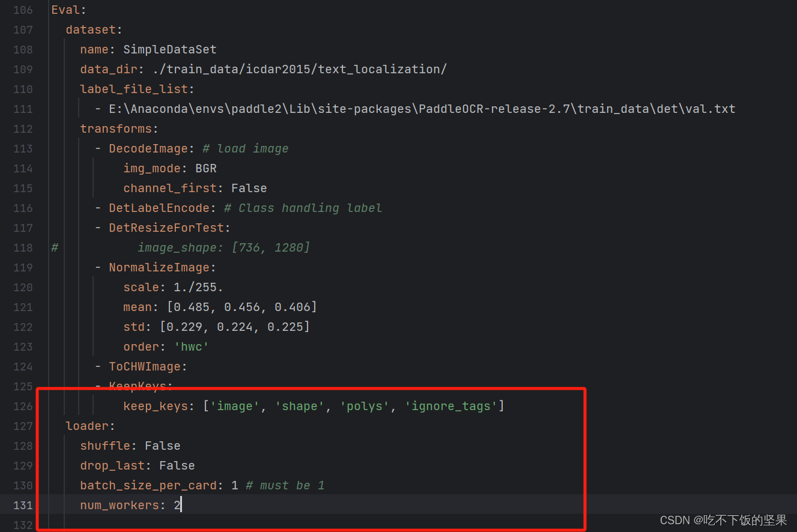
Task: Click the BGR img_mode value
Action: [x=205, y=168]
